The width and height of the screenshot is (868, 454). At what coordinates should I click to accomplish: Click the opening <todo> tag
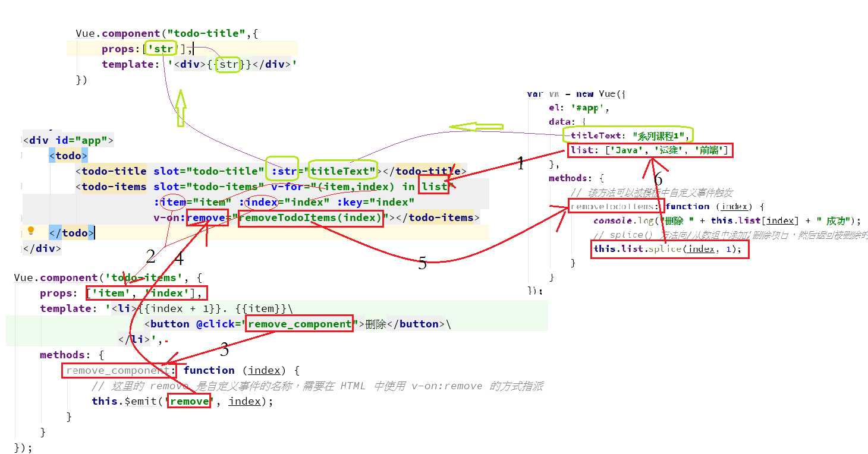pos(68,156)
